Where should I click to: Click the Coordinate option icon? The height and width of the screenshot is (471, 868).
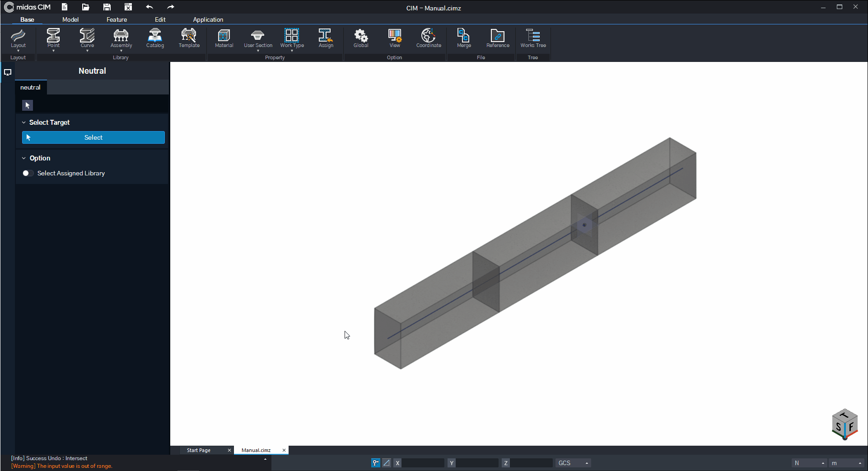429,38
